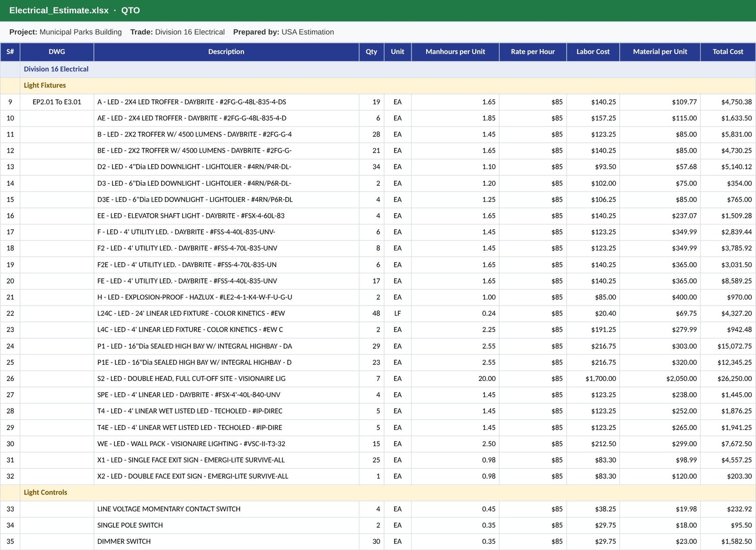Select the $15,072.75 total cost cell
Image resolution: width=756 pixels, height=550 pixels.
coord(728,346)
